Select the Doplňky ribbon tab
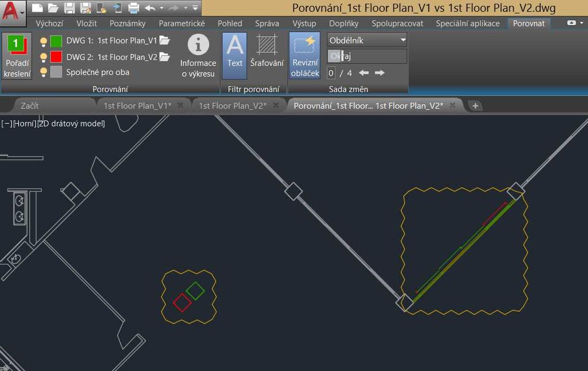 [x=344, y=23]
